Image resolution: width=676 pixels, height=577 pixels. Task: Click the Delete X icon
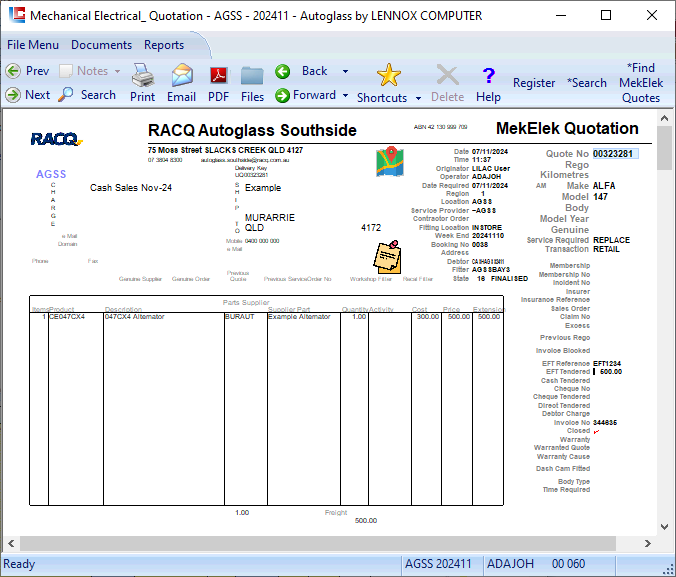(x=448, y=75)
